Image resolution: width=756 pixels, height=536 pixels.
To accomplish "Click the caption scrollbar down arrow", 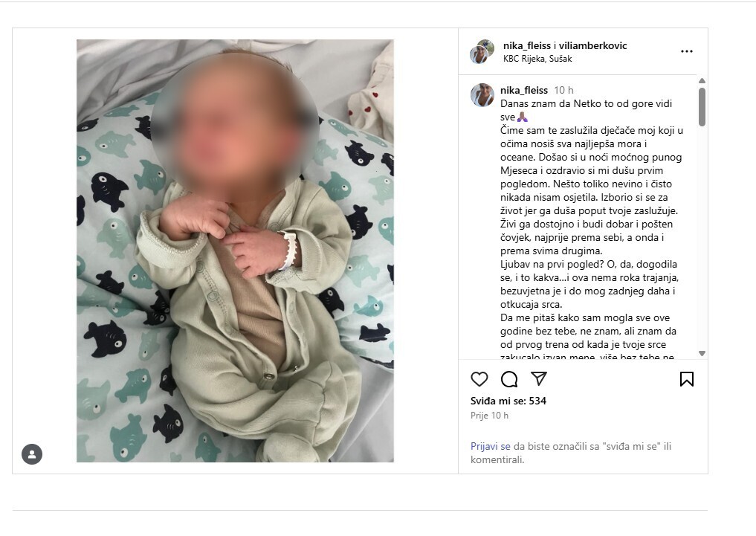I will (702, 353).
